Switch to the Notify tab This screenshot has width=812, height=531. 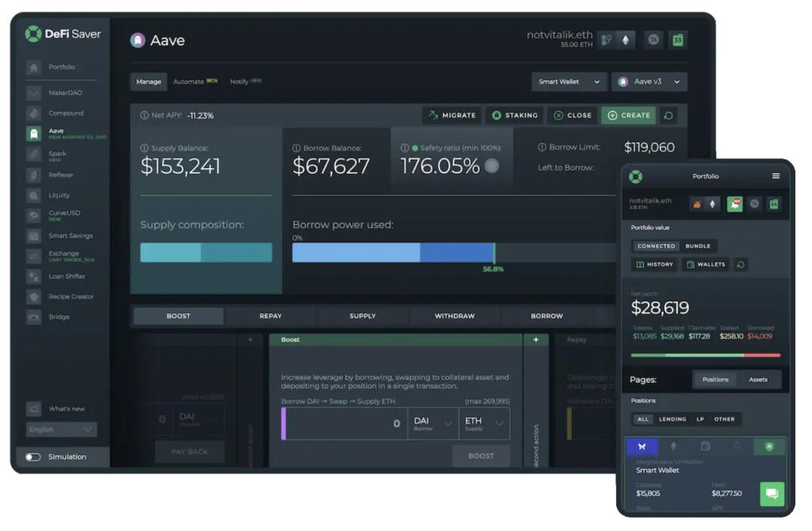click(246, 82)
